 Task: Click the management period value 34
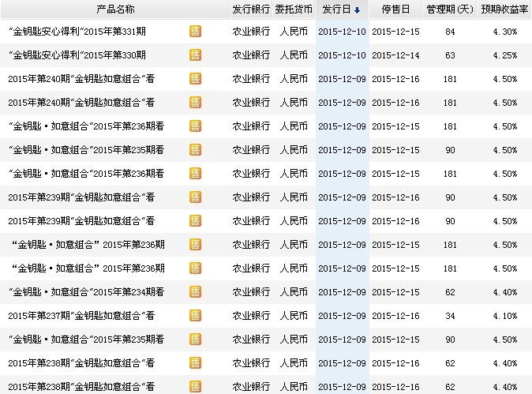coord(450,316)
